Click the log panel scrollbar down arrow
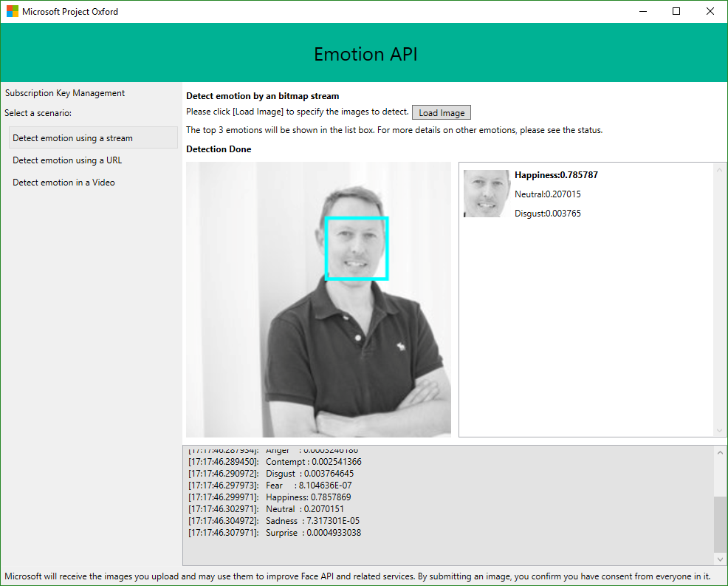Image resolution: width=728 pixels, height=586 pixels. (x=720, y=559)
